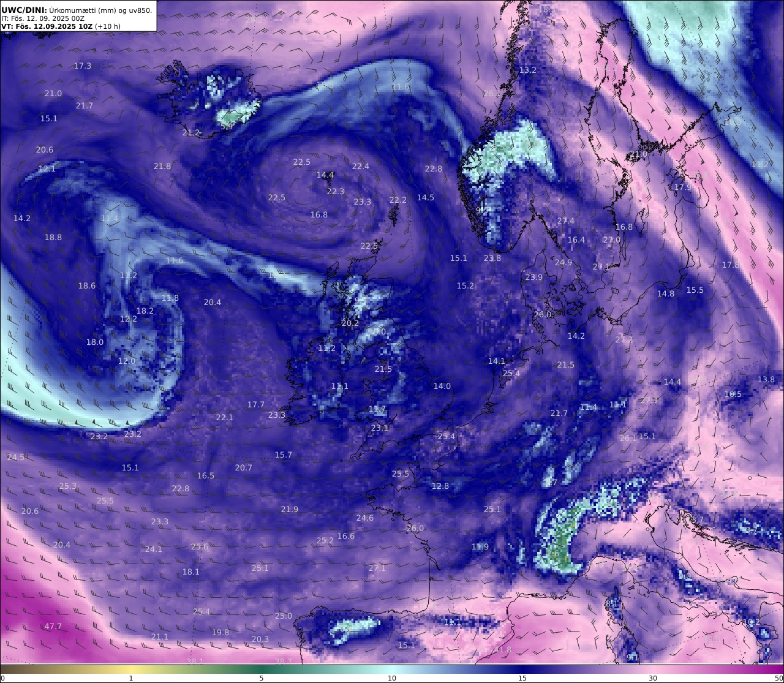Click the map value 17.3
Viewport: 784px width, 683px height.
(x=83, y=66)
